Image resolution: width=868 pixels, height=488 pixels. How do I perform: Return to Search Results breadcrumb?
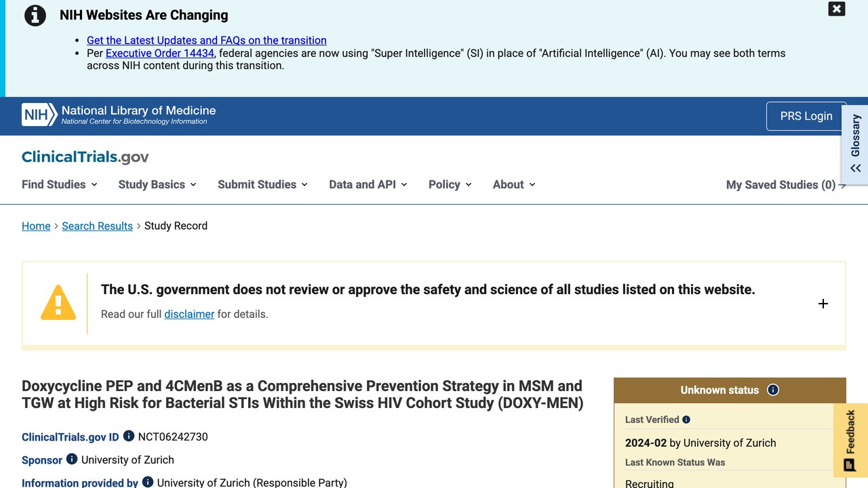click(98, 226)
